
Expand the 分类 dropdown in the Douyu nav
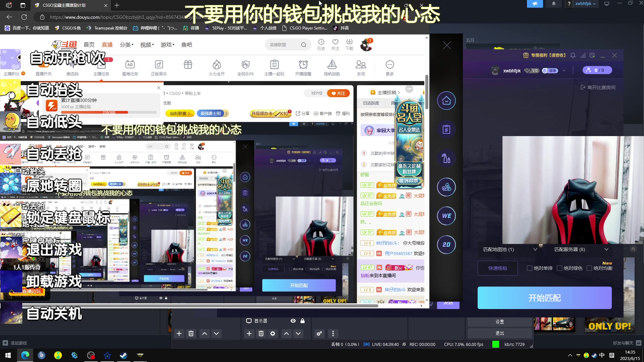pyautogui.click(x=126, y=45)
